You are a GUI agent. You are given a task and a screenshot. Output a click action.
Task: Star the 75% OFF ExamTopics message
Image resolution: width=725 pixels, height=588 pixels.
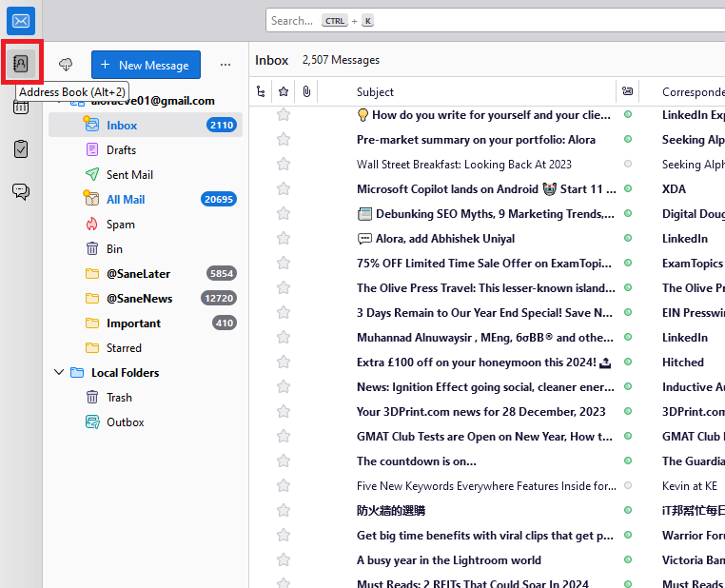click(284, 263)
